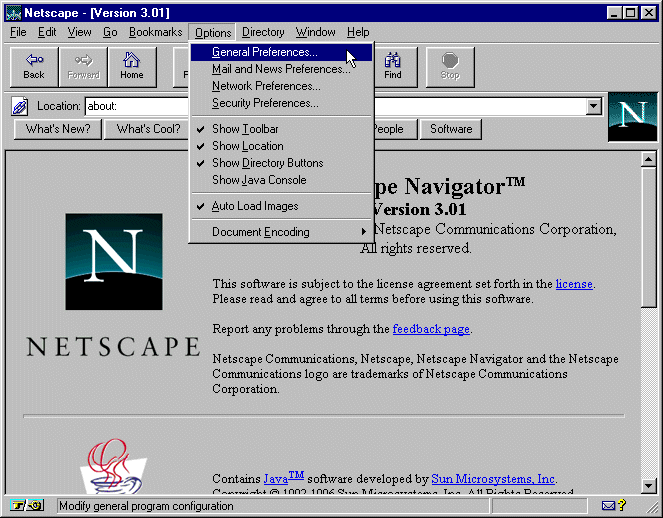Click the Forward toolbar button

pyautogui.click(x=83, y=67)
